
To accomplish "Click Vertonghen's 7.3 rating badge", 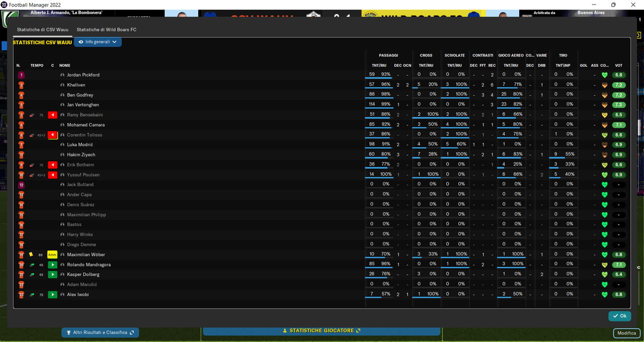I will pyautogui.click(x=619, y=105).
